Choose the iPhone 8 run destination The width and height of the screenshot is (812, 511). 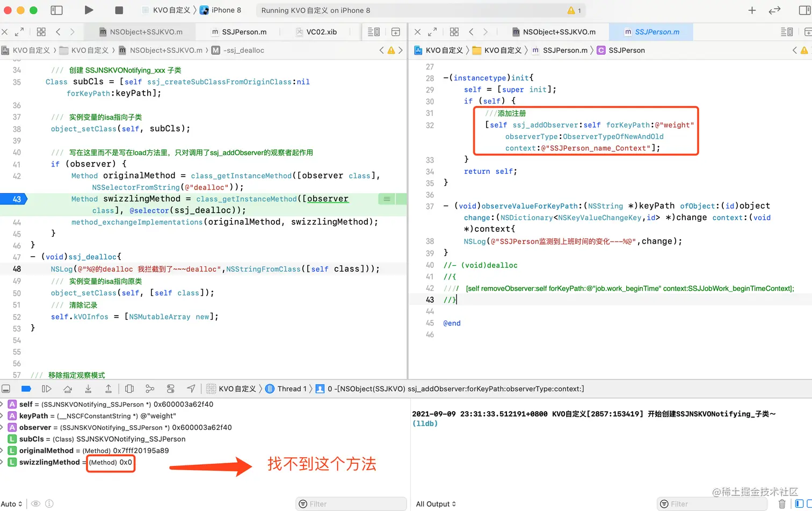pyautogui.click(x=221, y=10)
